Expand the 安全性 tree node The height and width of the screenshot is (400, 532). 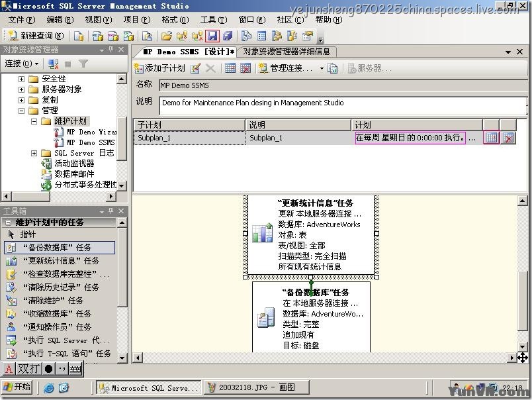tap(21, 79)
